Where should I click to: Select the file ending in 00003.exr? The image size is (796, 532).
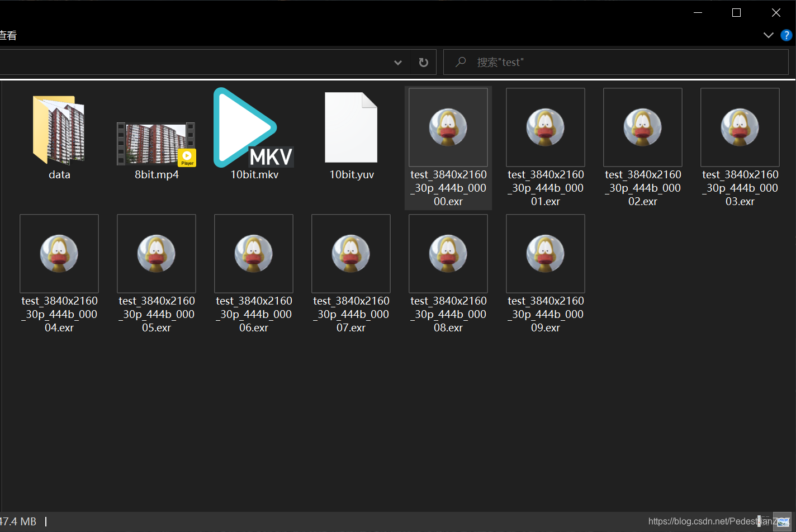click(740, 128)
